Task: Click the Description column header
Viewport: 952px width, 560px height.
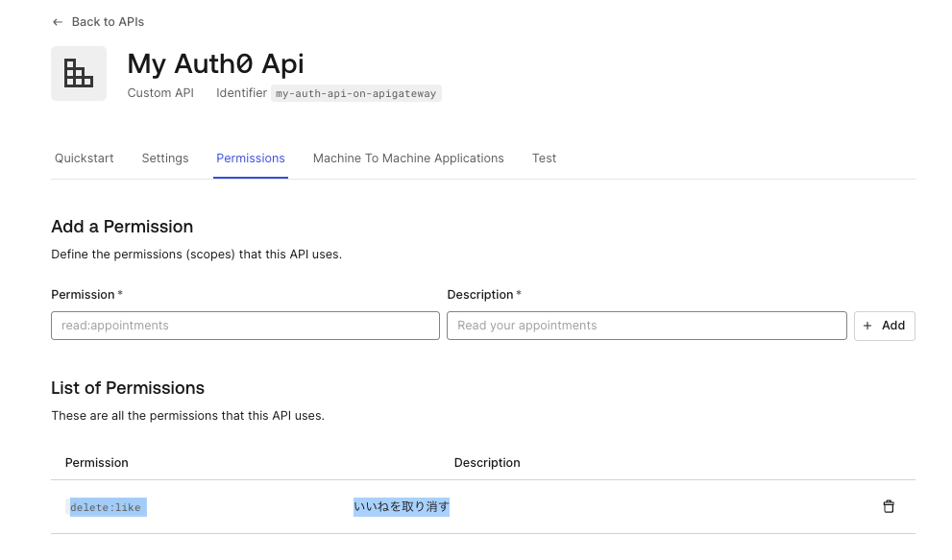Action: click(487, 462)
